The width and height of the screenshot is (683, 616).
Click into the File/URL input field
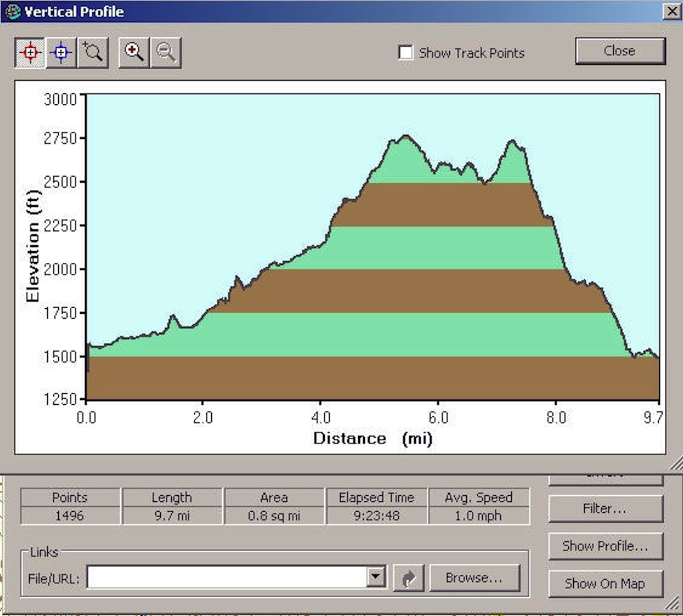228,577
